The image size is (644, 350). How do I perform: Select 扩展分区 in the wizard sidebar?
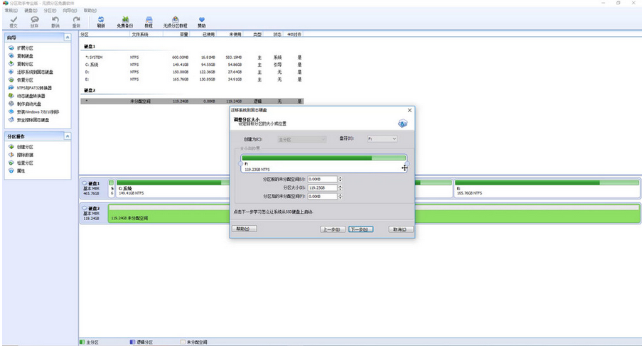point(26,49)
